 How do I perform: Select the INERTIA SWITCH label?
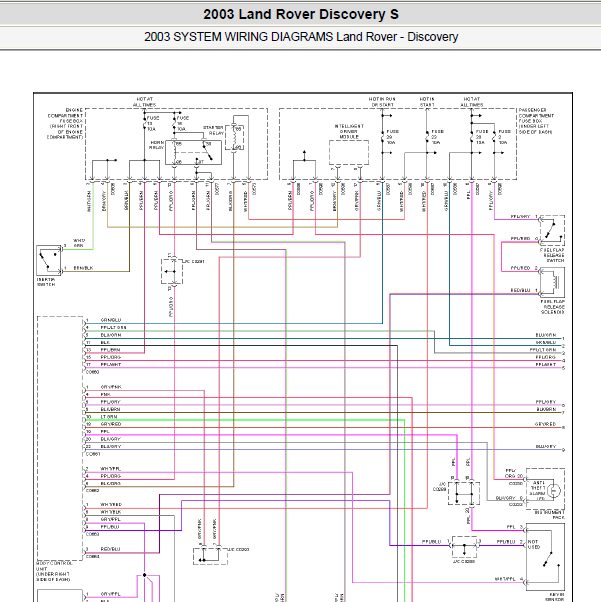(46, 282)
